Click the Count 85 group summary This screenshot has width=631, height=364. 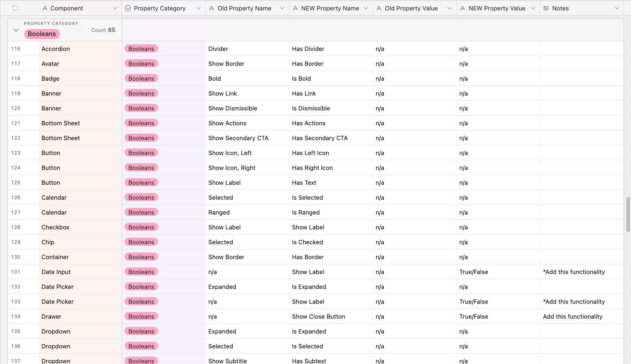(103, 30)
